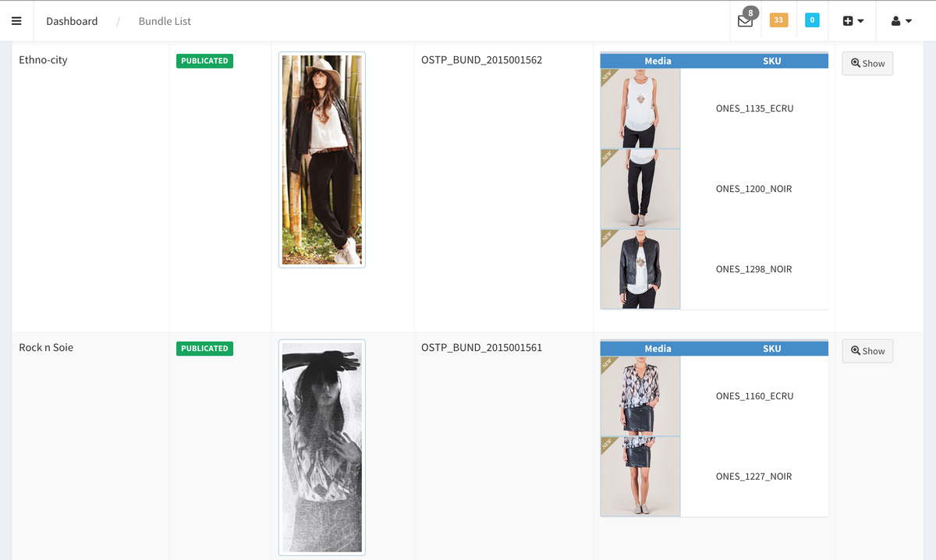This screenshot has height=560, width=936.
Task: Click the PUBLISHED badge on Ethno-city
Action: point(204,60)
